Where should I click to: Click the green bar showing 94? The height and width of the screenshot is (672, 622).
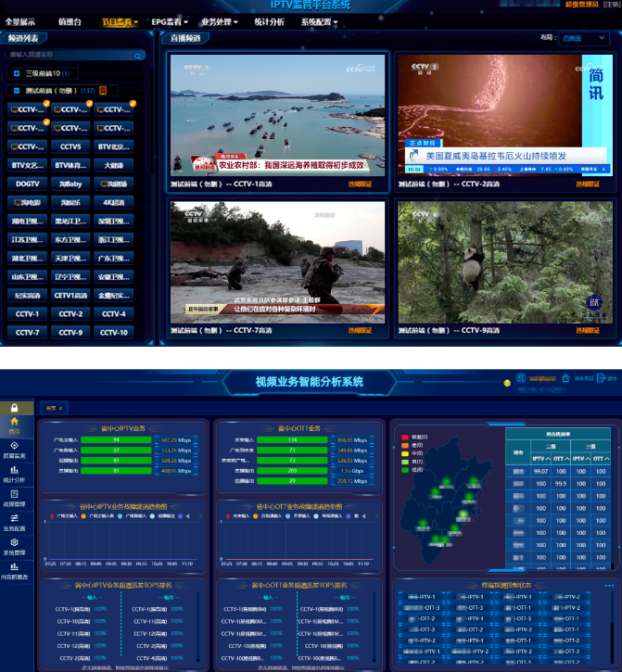[116, 440]
